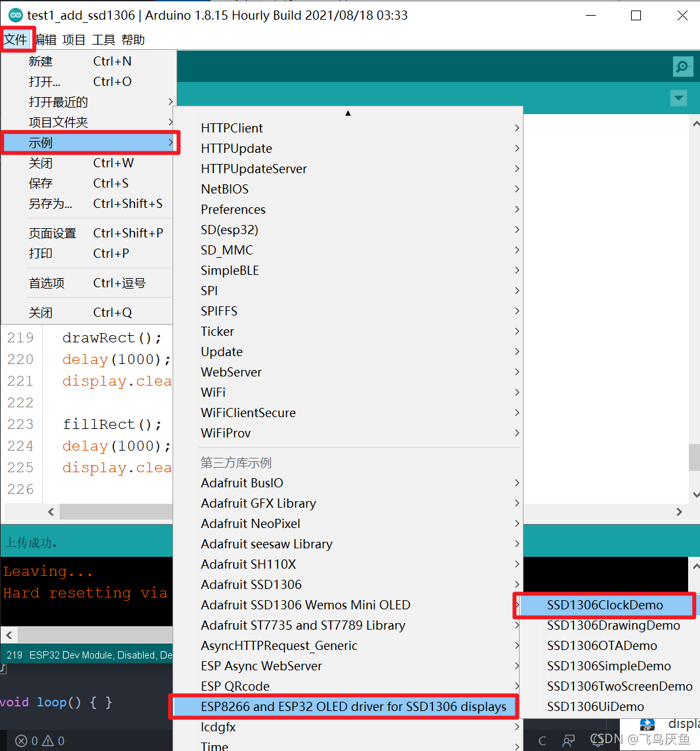The image size is (700, 751).
Task: Open the Serial Monitor icon
Action: coord(682,67)
